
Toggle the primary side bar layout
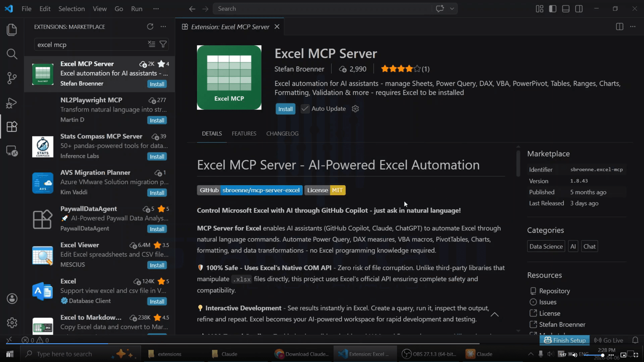pos(552,9)
